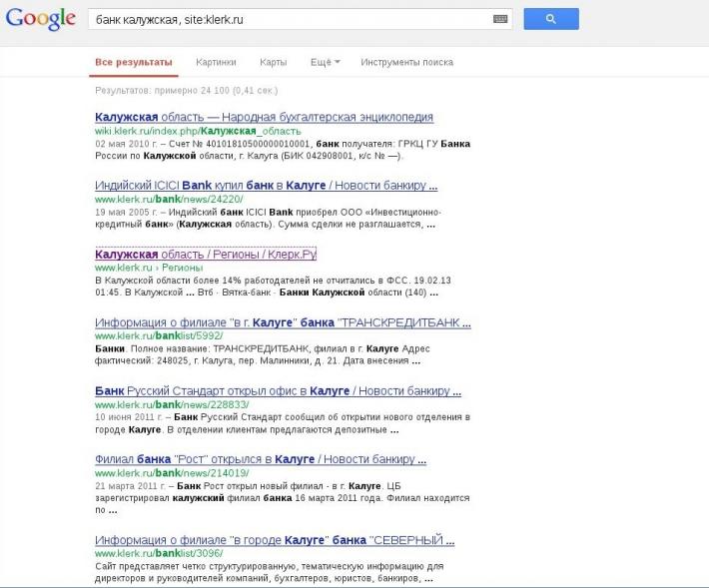Click the Google logo
Screen dimensions: 709x588
40,19
